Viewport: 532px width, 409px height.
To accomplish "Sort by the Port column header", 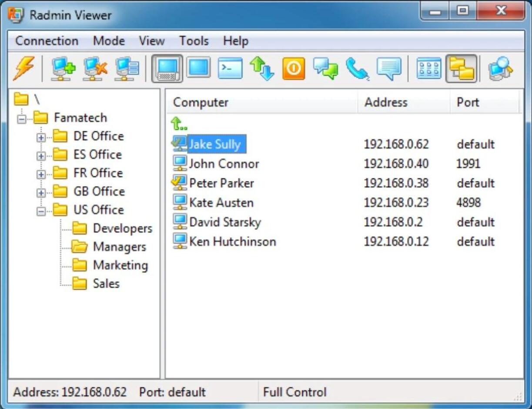I will point(485,102).
